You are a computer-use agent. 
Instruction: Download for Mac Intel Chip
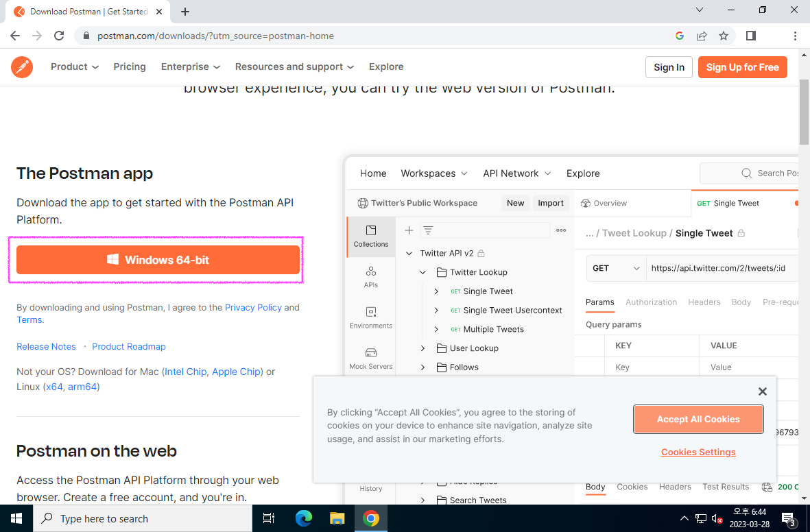click(185, 372)
